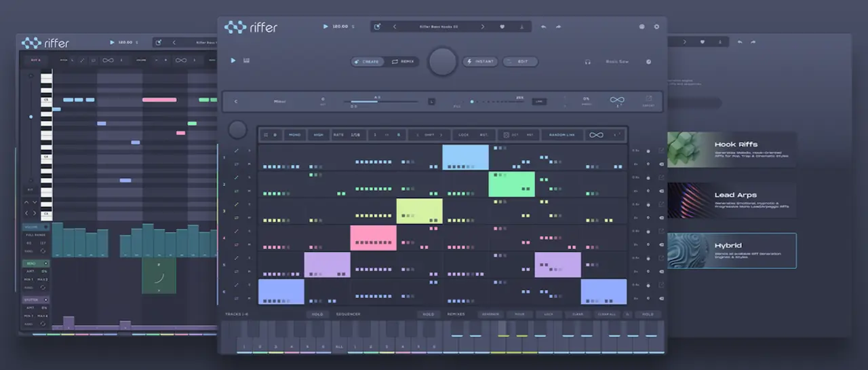Click the pencil edit icon on track 1
Screen dimensions: 868x370
coord(237,151)
